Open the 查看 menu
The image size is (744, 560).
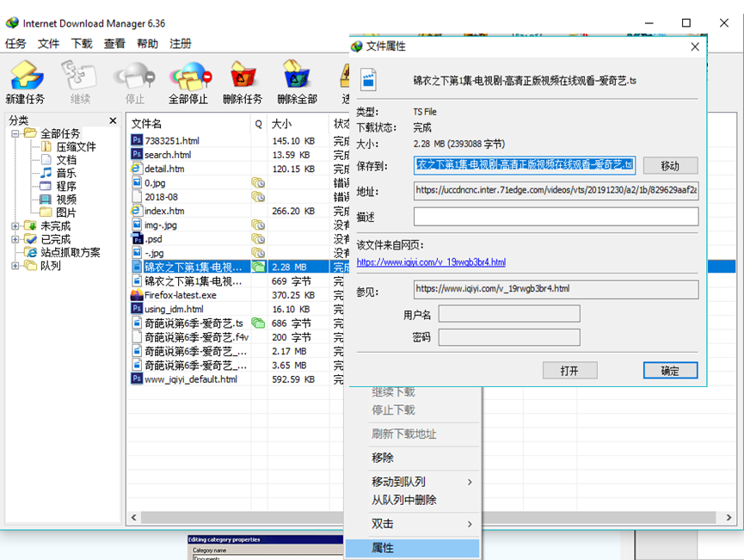click(x=115, y=44)
